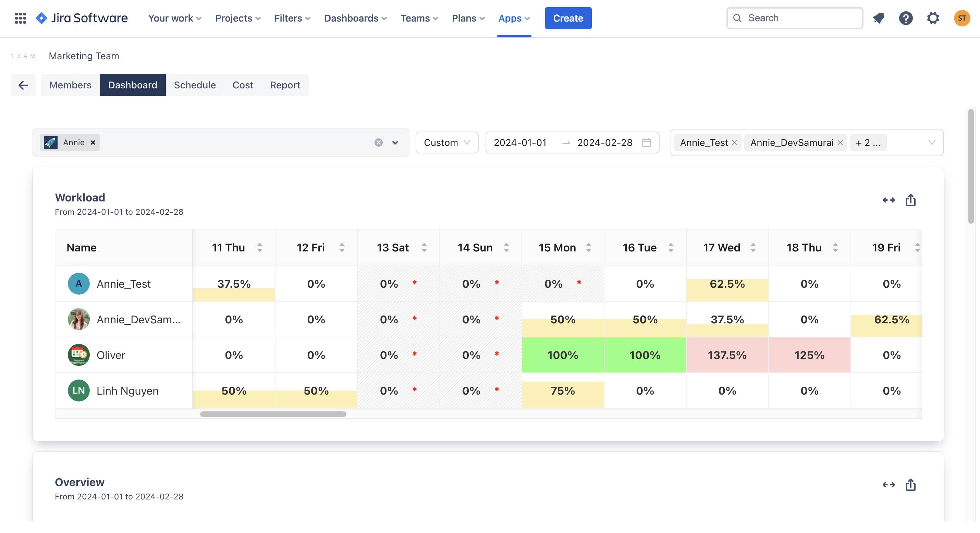Viewport: 980px width, 533px height.
Task: Click the end date 2024-02-28 field
Action: pos(605,142)
